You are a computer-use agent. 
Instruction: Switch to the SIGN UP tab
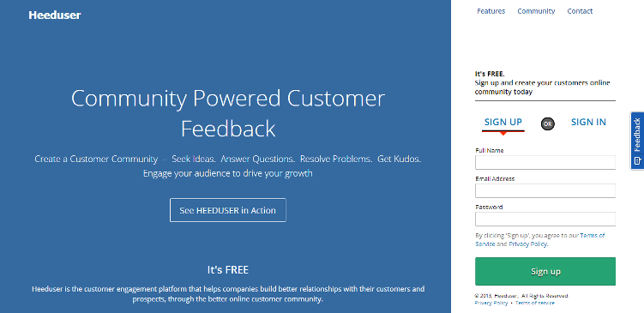pyautogui.click(x=503, y=122)
